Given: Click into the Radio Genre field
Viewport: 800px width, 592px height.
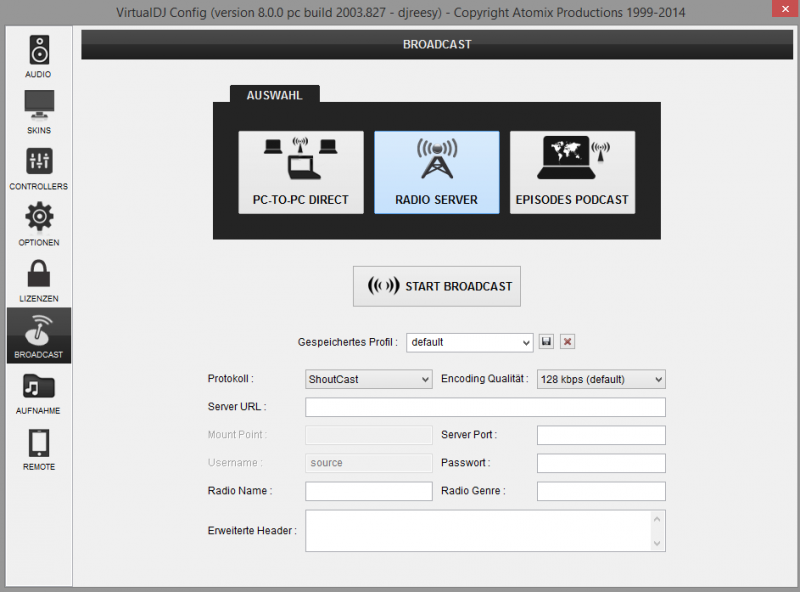Looking at the screenshot, I should 601,491.
